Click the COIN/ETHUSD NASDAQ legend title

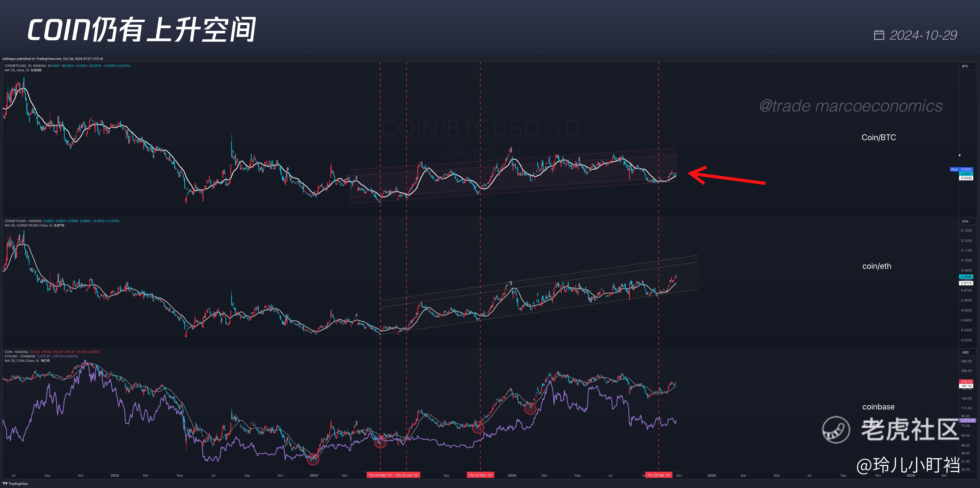(23, 221)
